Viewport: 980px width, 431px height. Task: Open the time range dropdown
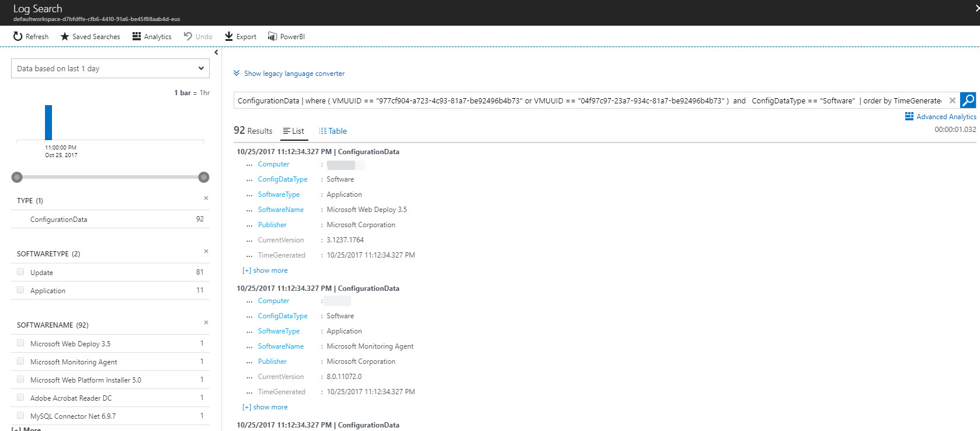pyautogui.click(x=110, y=68)
